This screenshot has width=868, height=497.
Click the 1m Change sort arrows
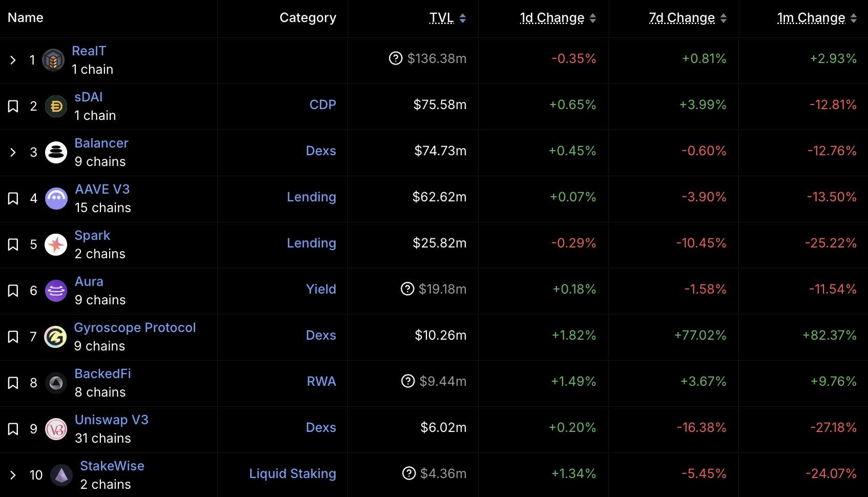coord(854,18)
